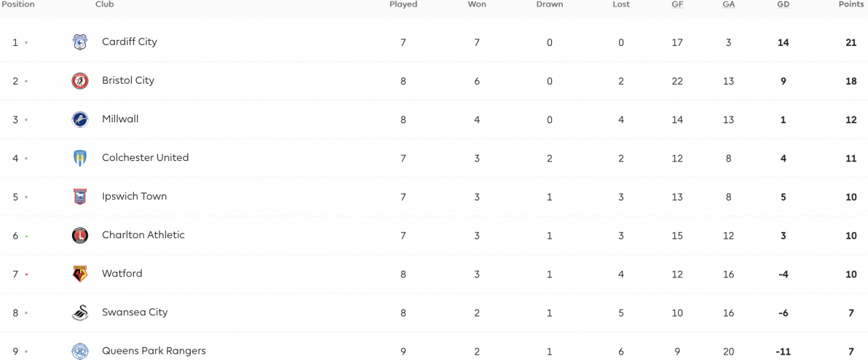
Task: Sort the table by the Points column header
Action: [x=851, y=4]
